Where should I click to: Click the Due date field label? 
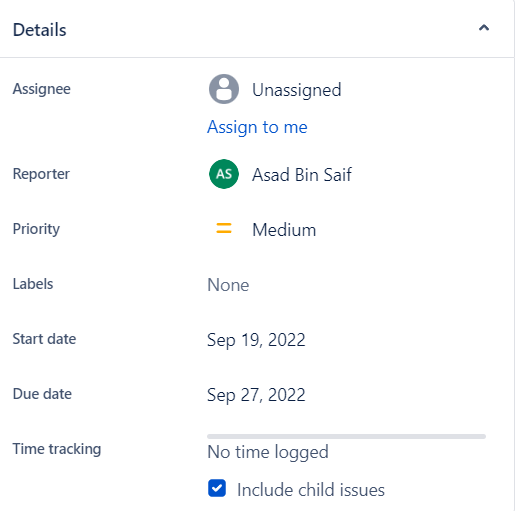coord(42,394)
